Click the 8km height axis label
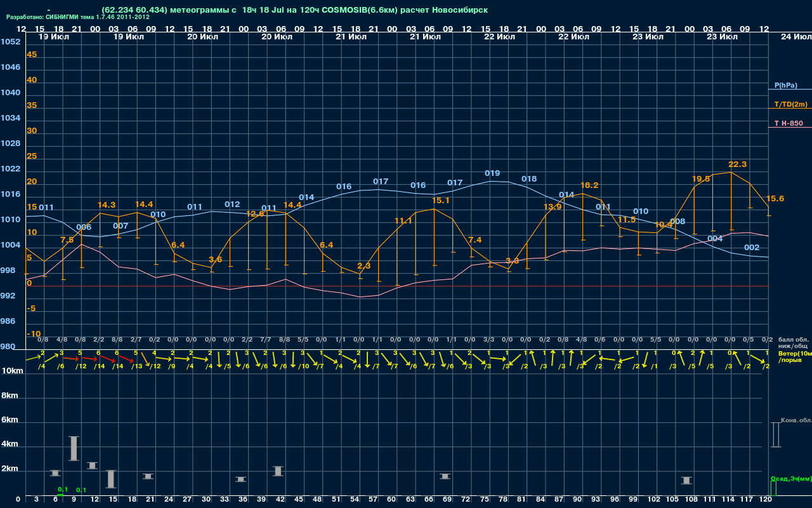Viewport: 812px width, 508px height. point(10,395)
